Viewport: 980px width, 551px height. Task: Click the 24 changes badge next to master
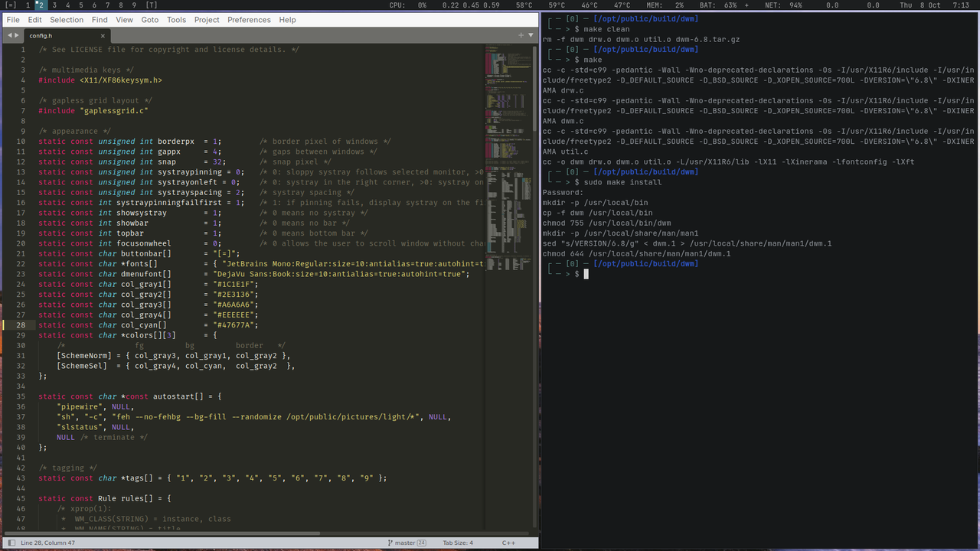pos(421,543)
